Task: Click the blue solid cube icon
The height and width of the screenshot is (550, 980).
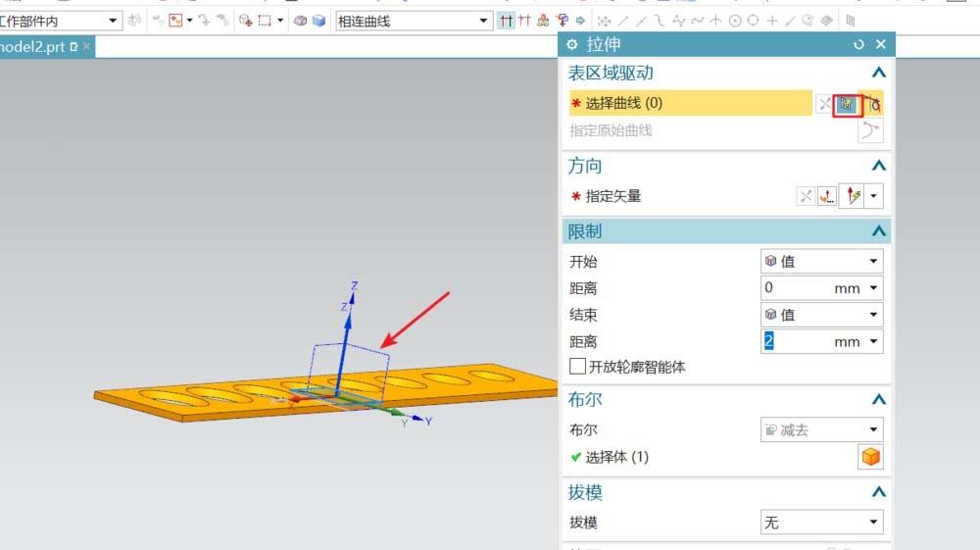Action: point(318,21)
